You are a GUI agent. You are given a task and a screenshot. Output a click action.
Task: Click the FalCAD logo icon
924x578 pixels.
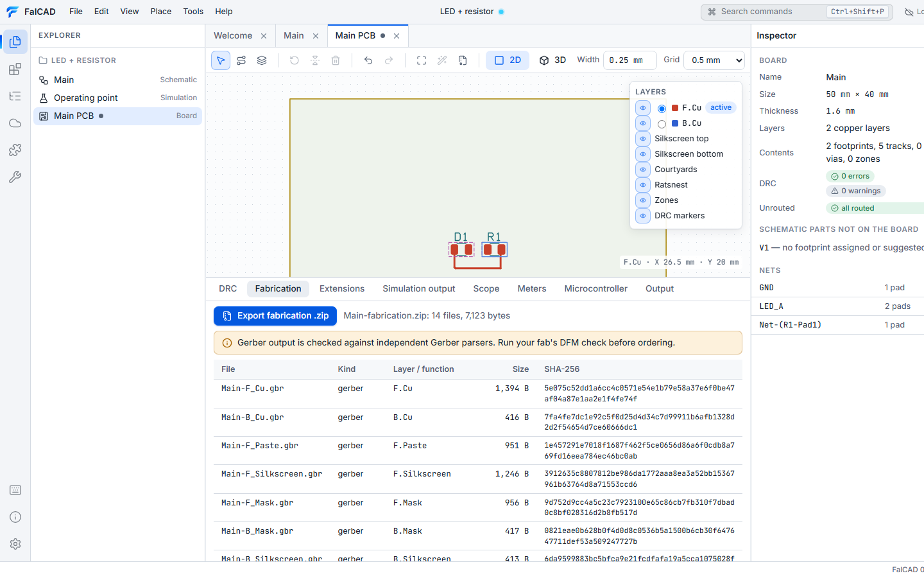(x=13, y=12)
